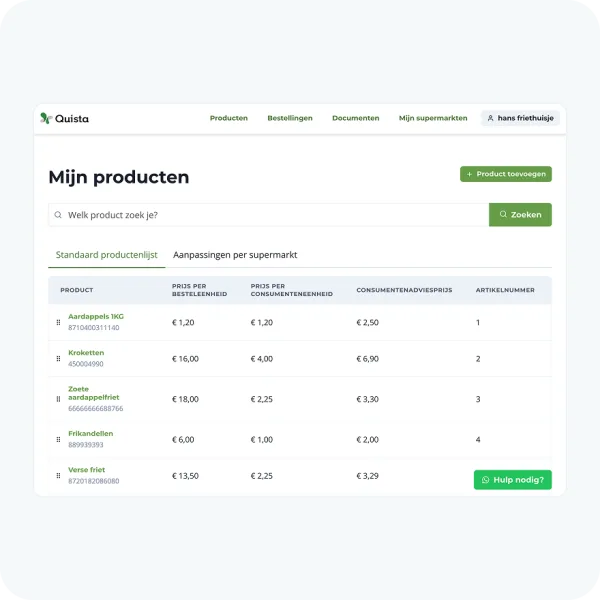Click the magnifier icon inside the search field
The width and height of the screenshot is (600, 600).
[58, 215]
